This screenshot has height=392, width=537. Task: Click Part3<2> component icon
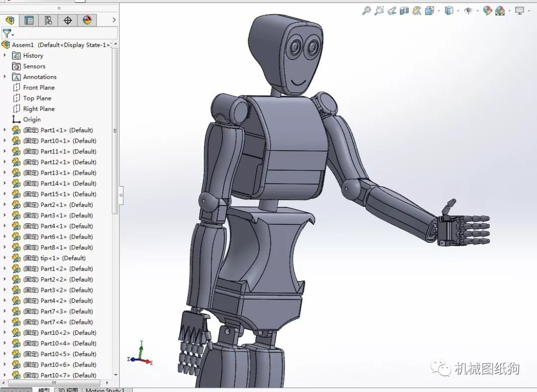tap(16, 290)
